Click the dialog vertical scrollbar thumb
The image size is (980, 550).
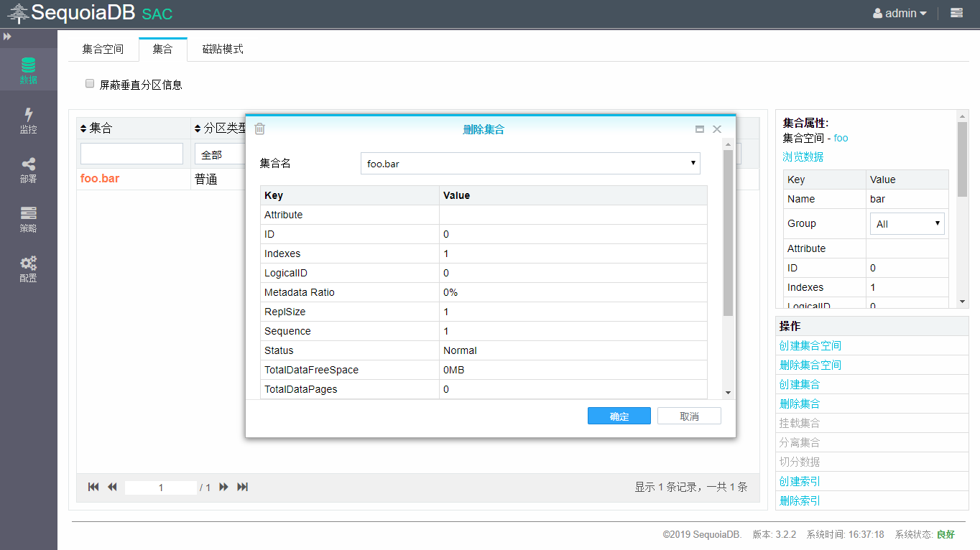pyautogui.click(x=728, y=233)
